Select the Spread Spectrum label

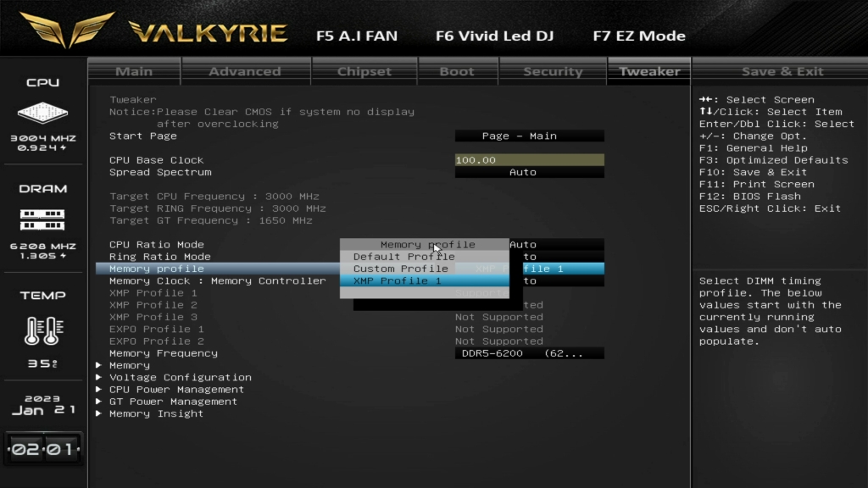(160, 172)
